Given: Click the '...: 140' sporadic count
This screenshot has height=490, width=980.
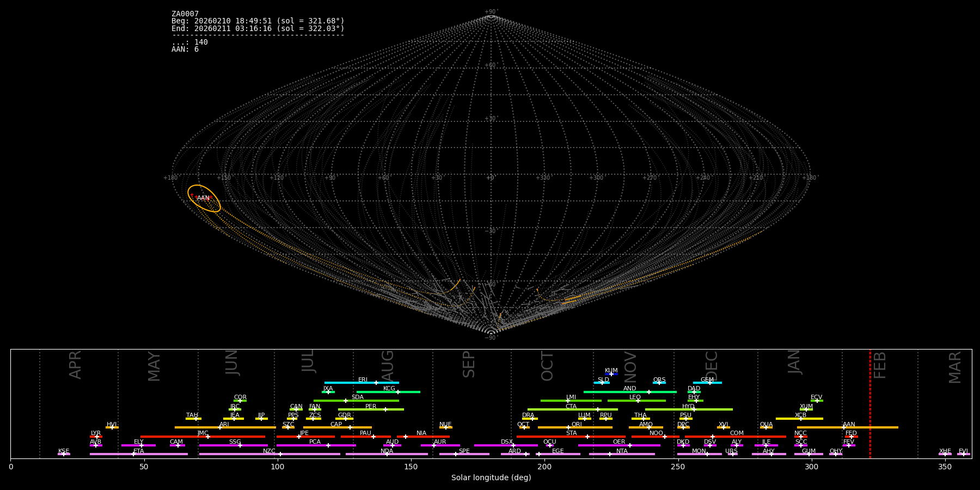Looking at the screenshot, I should (189, 42).
